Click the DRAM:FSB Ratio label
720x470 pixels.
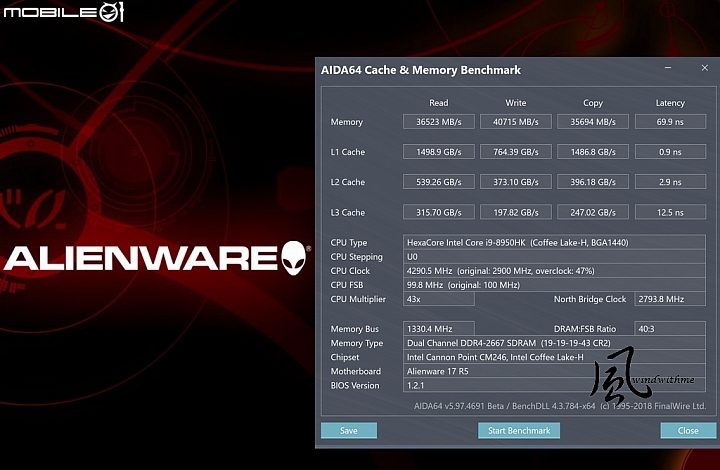tap(585, 329)
